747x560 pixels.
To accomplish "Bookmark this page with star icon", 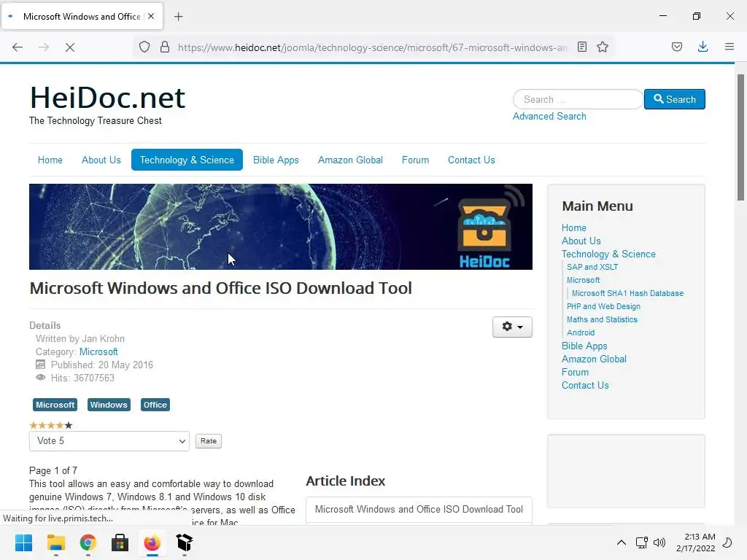I will [x=603, y=47].
